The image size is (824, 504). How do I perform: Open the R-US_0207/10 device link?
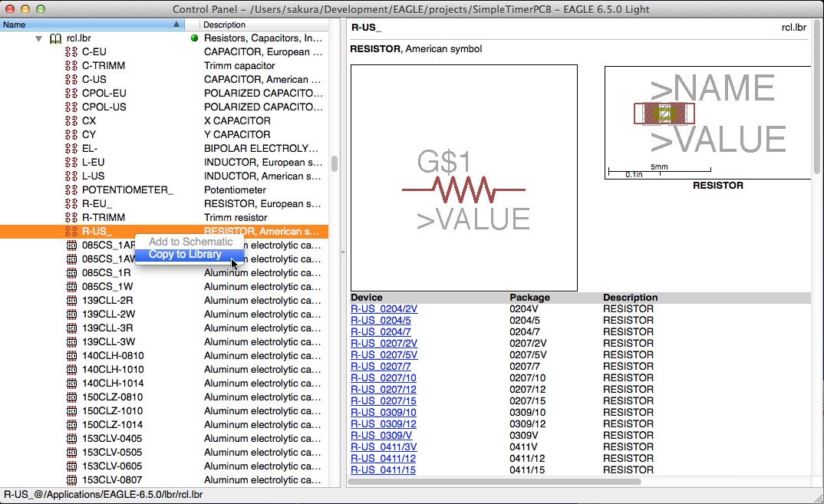pyautogui.click(x=383, y=378)
